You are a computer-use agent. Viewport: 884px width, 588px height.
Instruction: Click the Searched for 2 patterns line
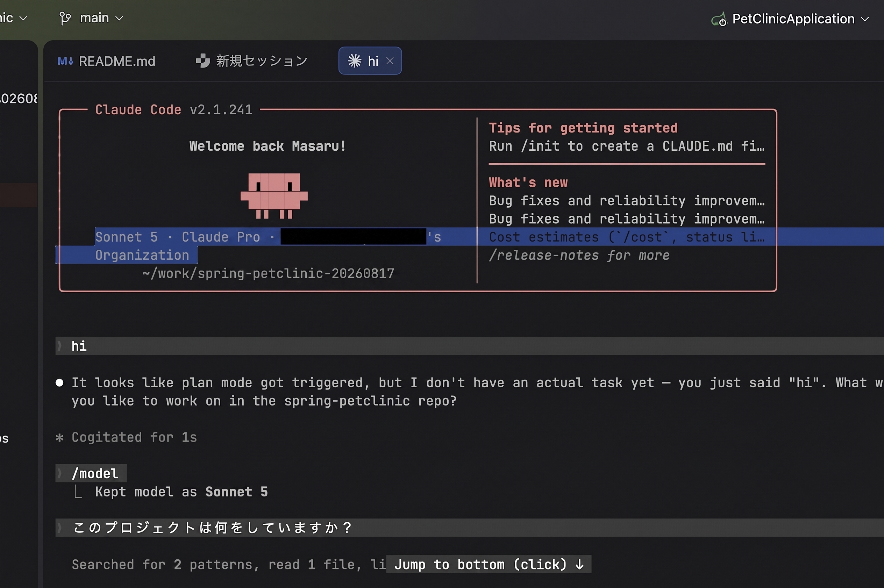pos(229,564)
